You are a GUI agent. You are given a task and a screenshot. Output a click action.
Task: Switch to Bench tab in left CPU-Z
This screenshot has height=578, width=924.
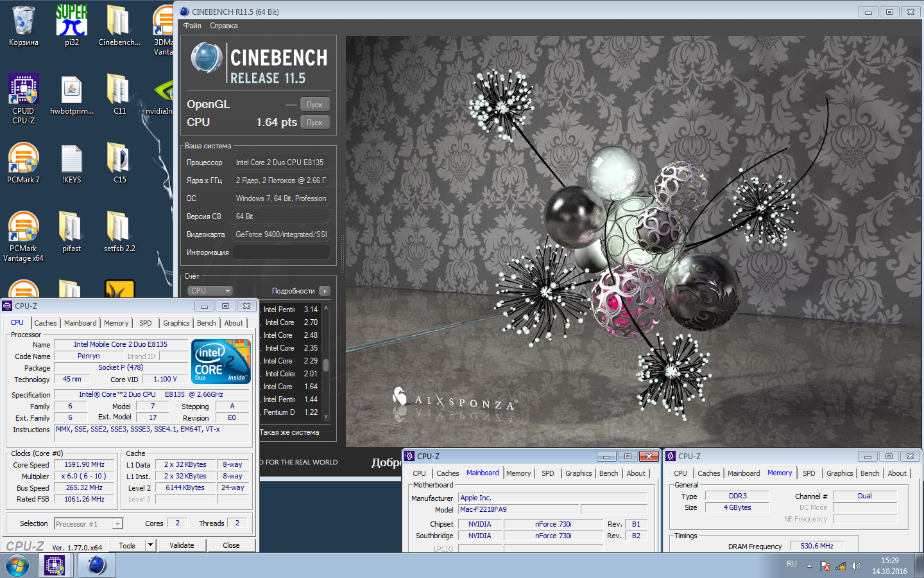207,323
